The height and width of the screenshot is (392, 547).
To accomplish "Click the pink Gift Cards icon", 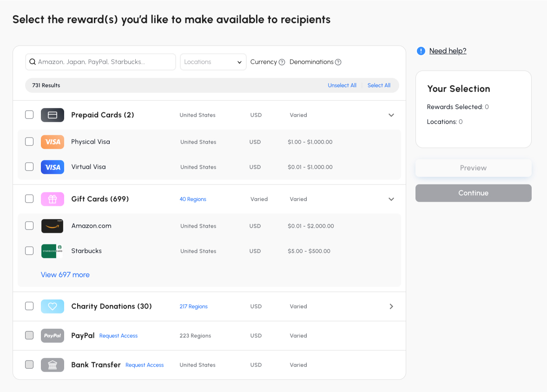I will (x=53, y=199).
